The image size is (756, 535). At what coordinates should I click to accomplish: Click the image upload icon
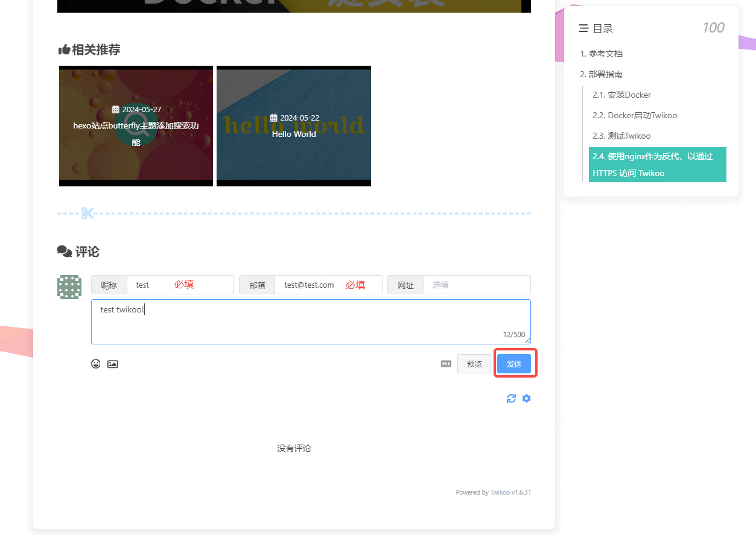tap(113, 364)
